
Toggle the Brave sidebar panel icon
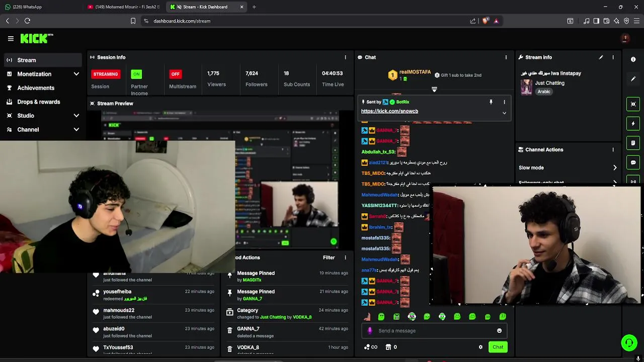coord(596,21)
